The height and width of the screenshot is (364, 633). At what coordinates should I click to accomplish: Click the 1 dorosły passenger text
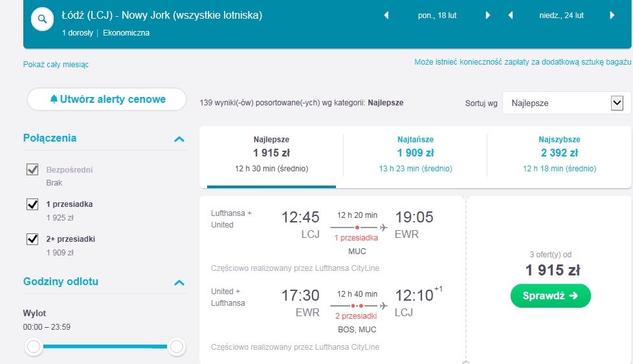78,33
